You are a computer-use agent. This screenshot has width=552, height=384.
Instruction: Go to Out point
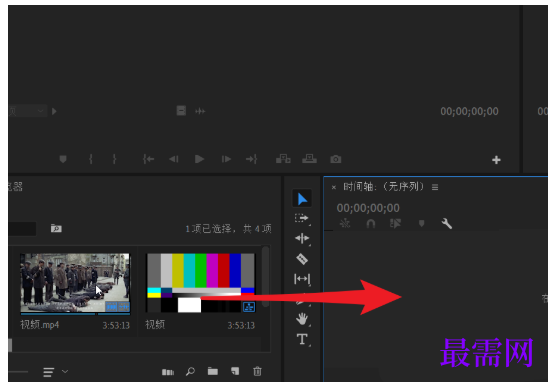251,159
